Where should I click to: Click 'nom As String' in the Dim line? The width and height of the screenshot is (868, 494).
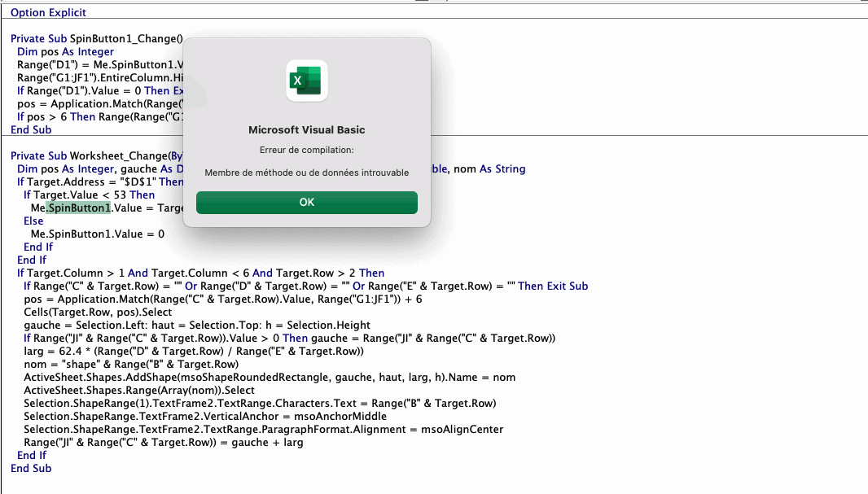coord(489,168)
